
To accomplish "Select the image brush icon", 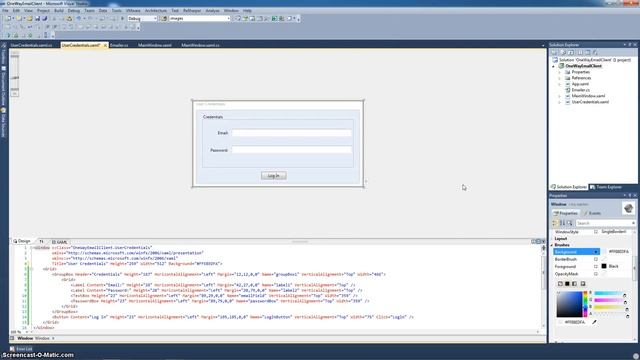I will tap(583, 284).
